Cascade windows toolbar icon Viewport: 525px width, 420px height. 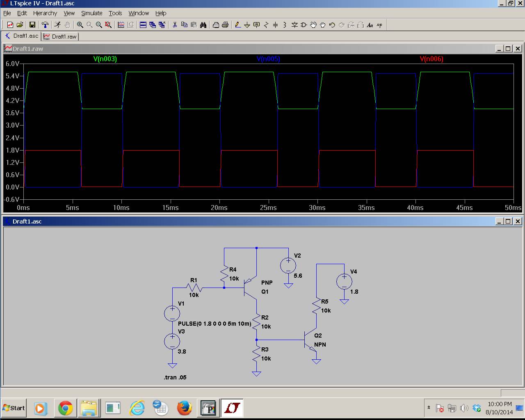(x=153, y=25)
